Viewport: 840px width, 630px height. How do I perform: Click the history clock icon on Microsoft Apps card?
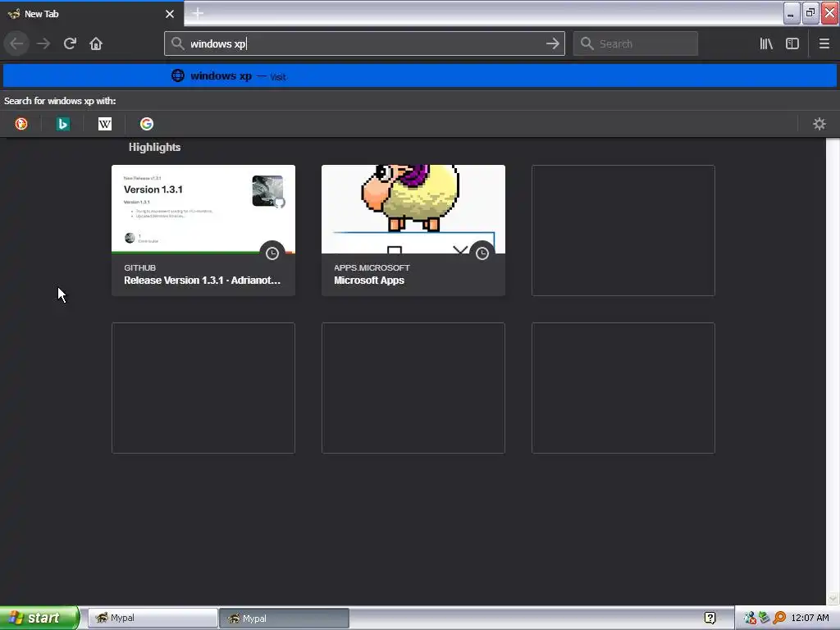tap(482, 253)
